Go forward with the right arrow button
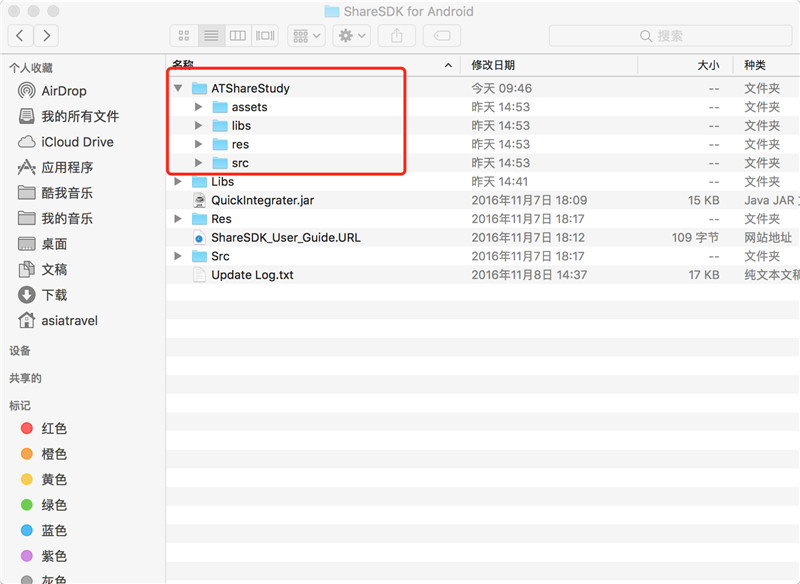This screenshot has width=800, height=584. click(46, 36)
